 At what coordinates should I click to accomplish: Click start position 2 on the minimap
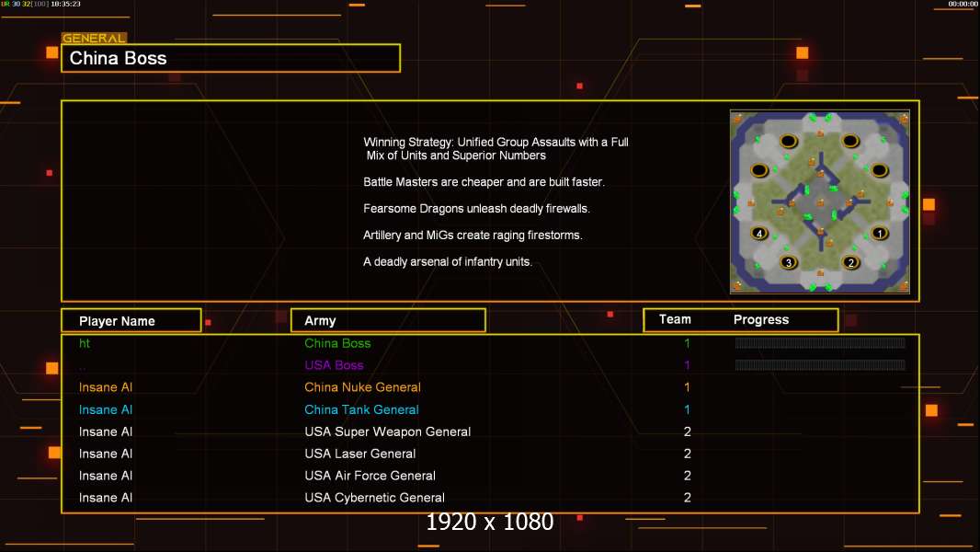coord(850,262)
